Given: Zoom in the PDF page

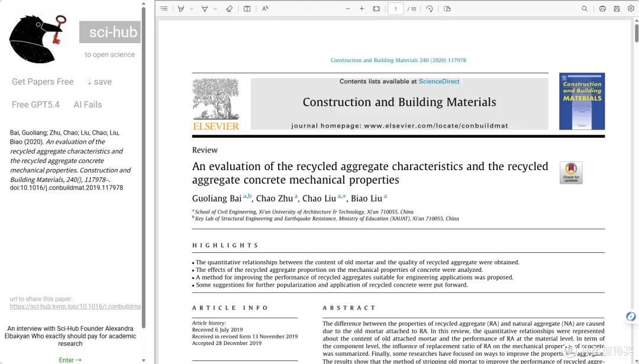Looking at the screenshot, I should click(362, 8).
